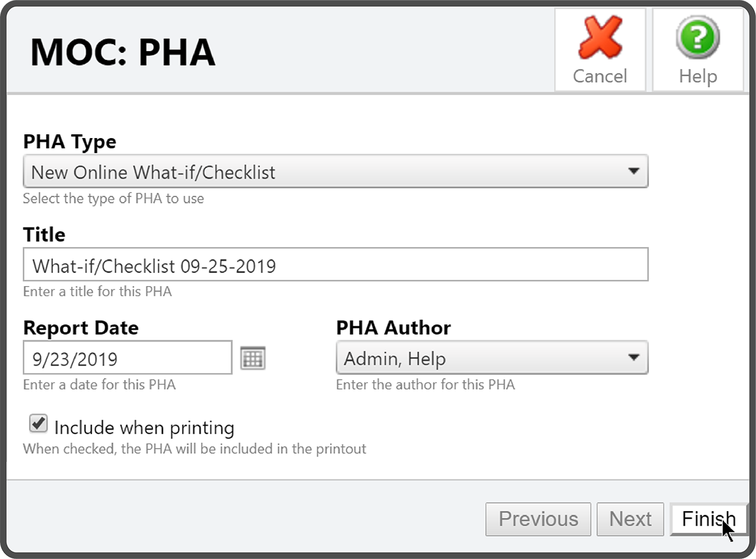
Task: Click the Cancel text label
Action: [x=600, y=76]
